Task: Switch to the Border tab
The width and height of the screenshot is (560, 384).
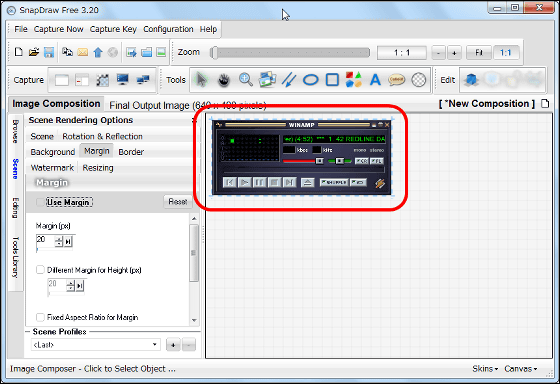Action: (x=131, y=152)
